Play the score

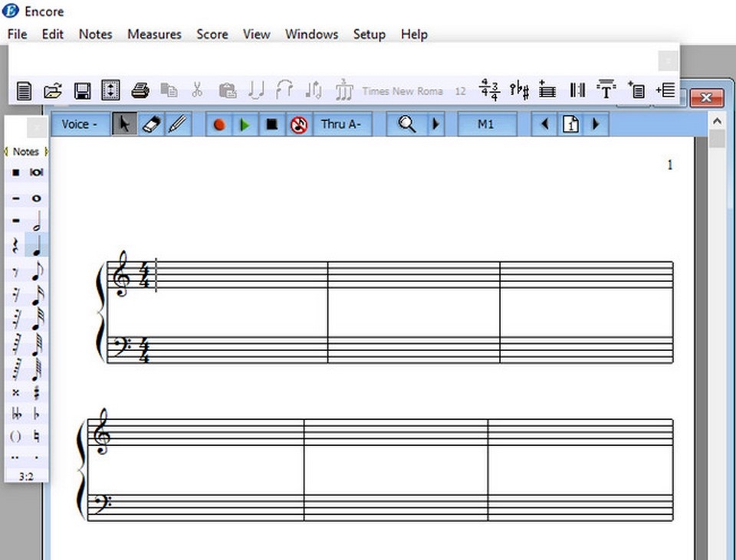pos(245,125)
